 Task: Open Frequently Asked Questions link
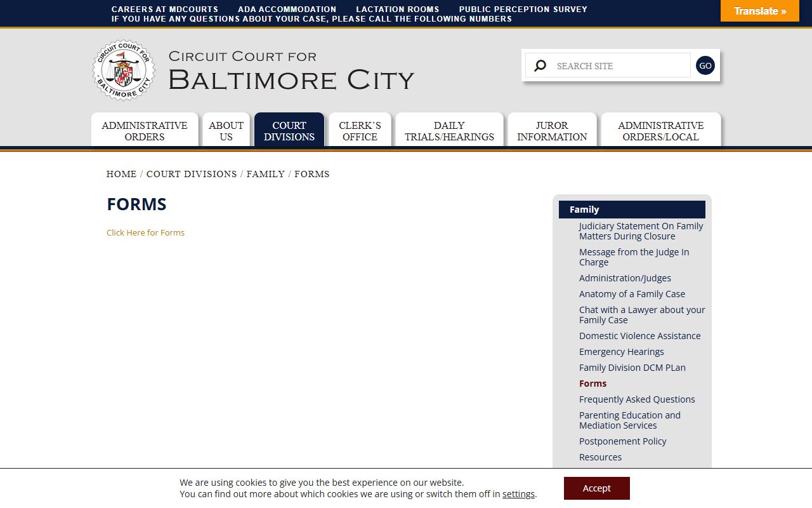point(637,399)
